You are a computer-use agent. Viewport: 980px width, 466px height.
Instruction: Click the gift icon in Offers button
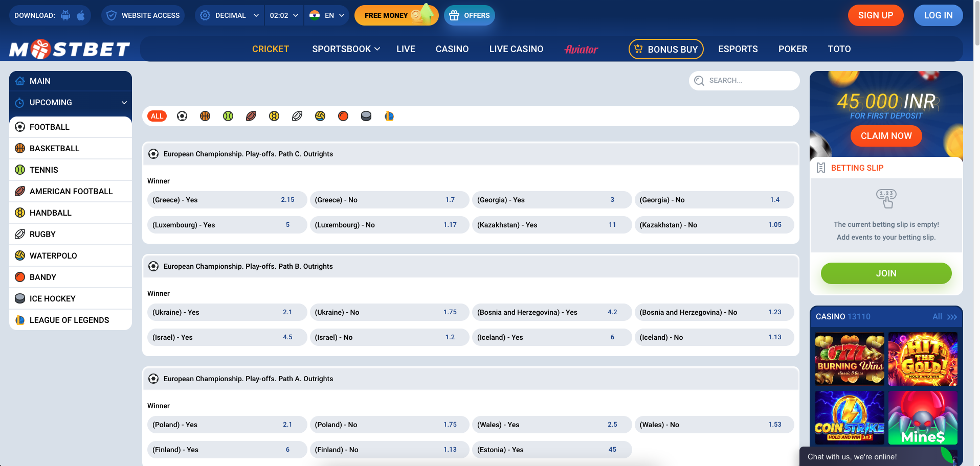454,15
